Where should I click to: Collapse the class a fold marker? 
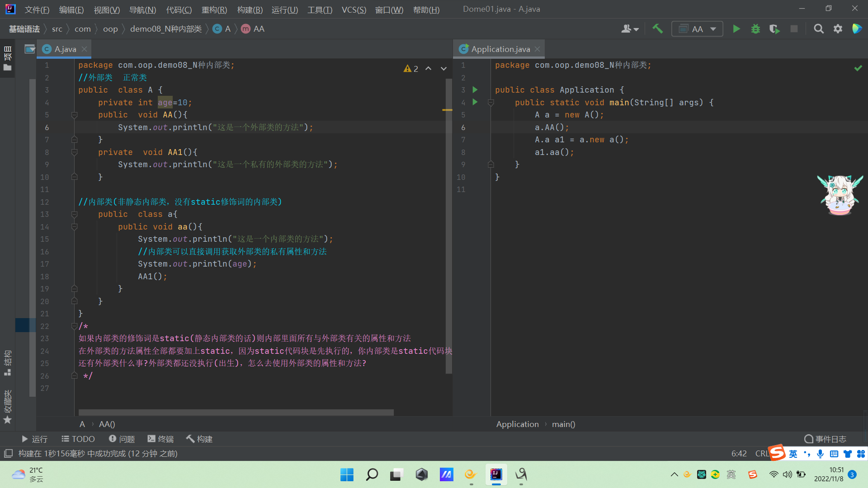(75, 214)
